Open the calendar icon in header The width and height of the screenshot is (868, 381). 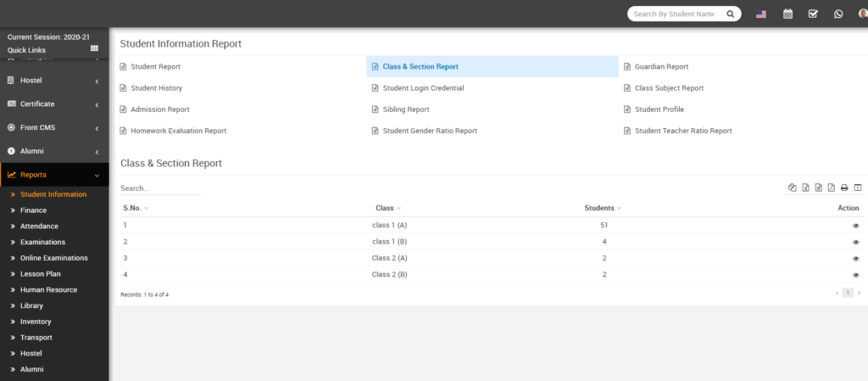point(787,14)
